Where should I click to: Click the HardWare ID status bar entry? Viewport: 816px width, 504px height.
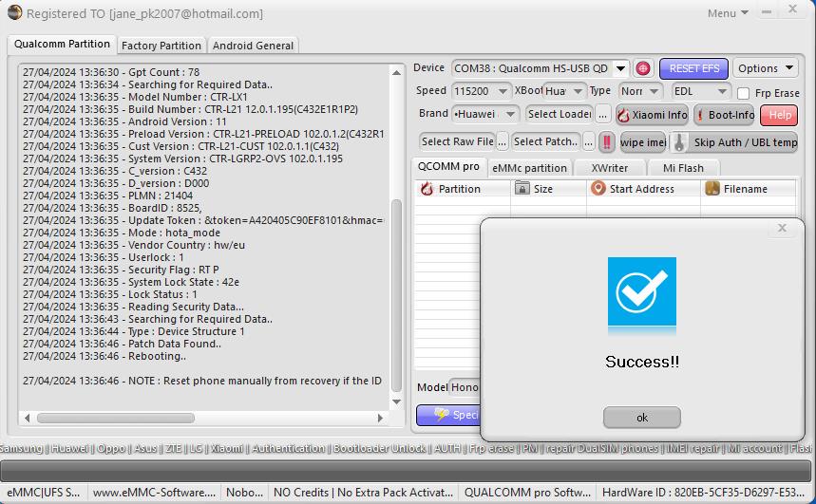point(704,493)
